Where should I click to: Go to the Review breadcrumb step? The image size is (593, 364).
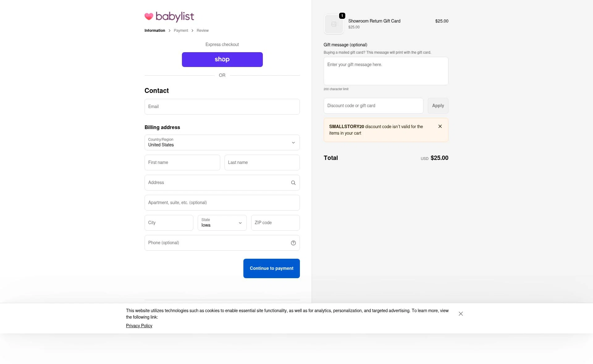tap(202, 31)
